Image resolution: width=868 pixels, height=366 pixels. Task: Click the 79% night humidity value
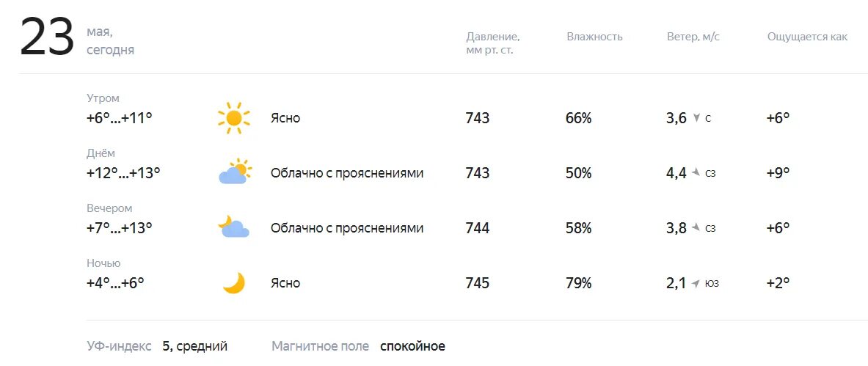click(x=578, y=283)
